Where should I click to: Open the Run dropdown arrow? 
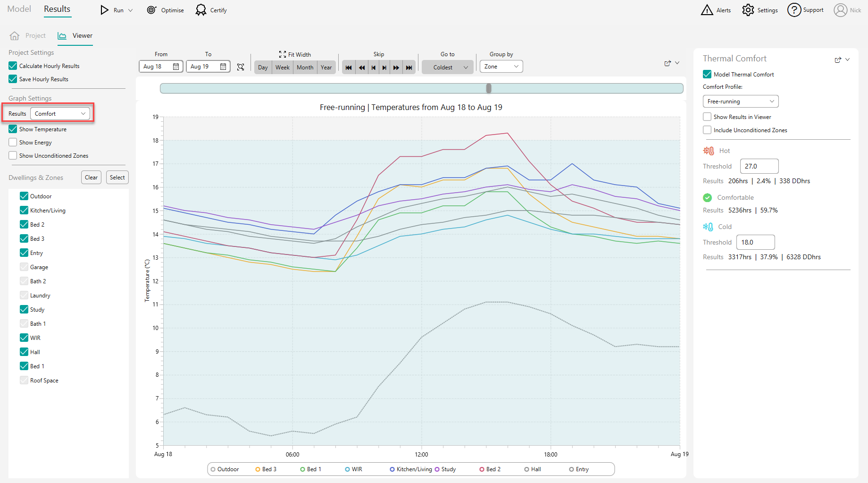[x=131, y=10]
